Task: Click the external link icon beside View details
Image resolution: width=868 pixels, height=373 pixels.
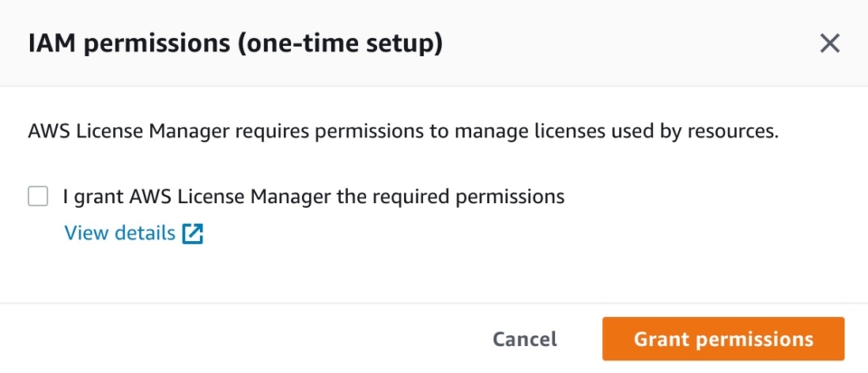Action: coord(193,233)
